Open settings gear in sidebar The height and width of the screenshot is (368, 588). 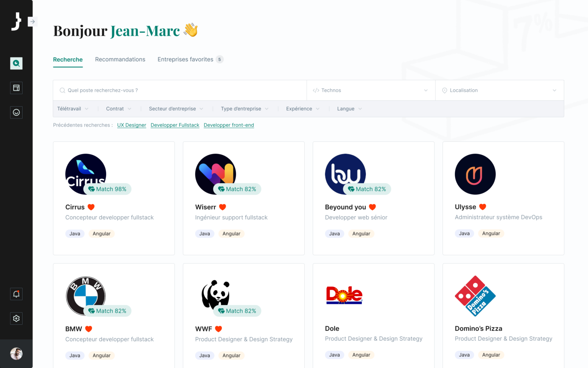(16, 319)
